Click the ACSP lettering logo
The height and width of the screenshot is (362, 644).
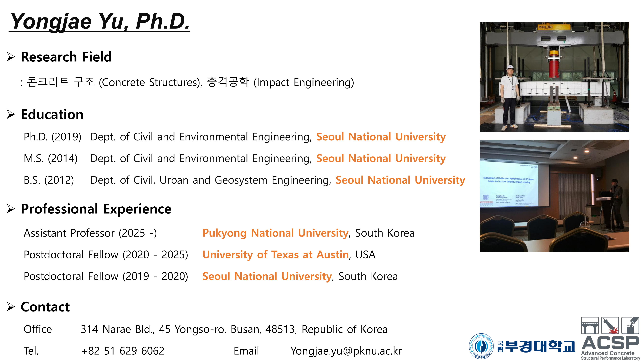click(x=610, y=343)
